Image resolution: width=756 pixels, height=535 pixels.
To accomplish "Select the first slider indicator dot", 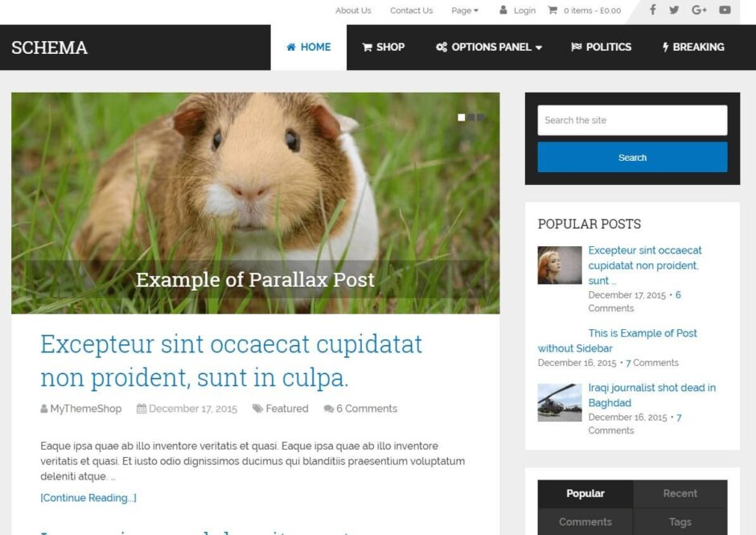I will tap(462, 117).
